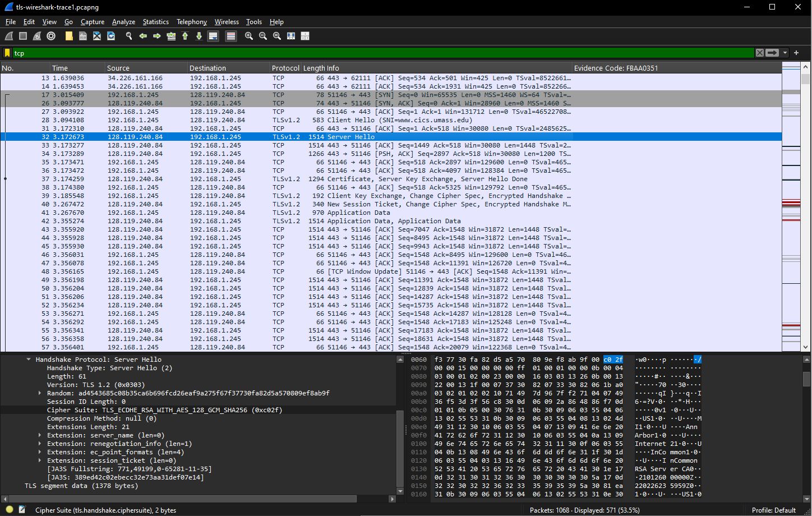The height and width of the screenshot is (516, 812).
Task: Add a display filter button
Action: 796,53
